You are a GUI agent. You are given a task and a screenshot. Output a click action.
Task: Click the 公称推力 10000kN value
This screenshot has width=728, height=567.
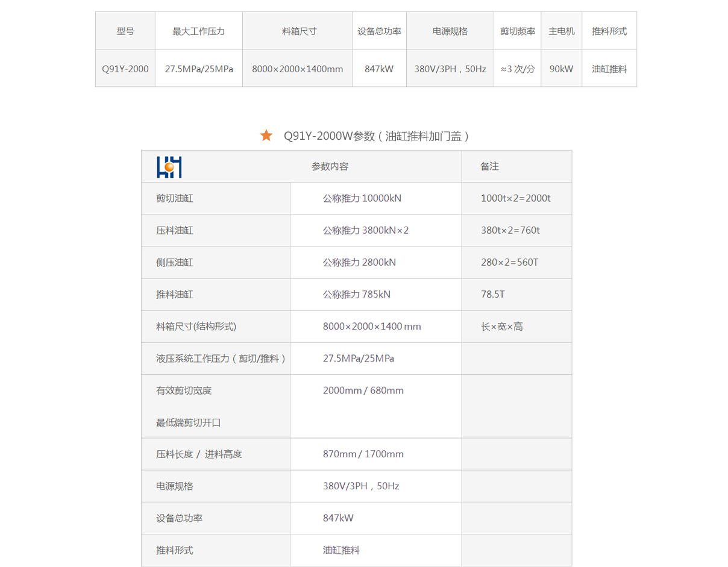362,198
